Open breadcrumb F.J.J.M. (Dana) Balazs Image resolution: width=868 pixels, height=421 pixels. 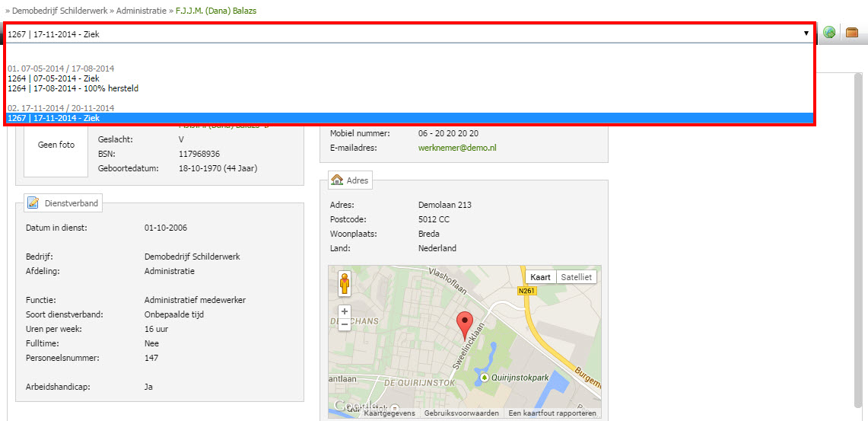[x=216, y=11]
